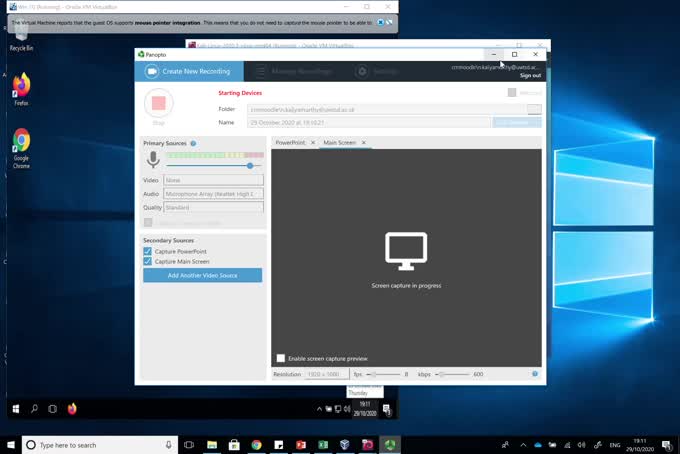Open Google Chrome desktop shortcut
The height and width of the screenshot is (454, 680).
(x=21, y=141)
